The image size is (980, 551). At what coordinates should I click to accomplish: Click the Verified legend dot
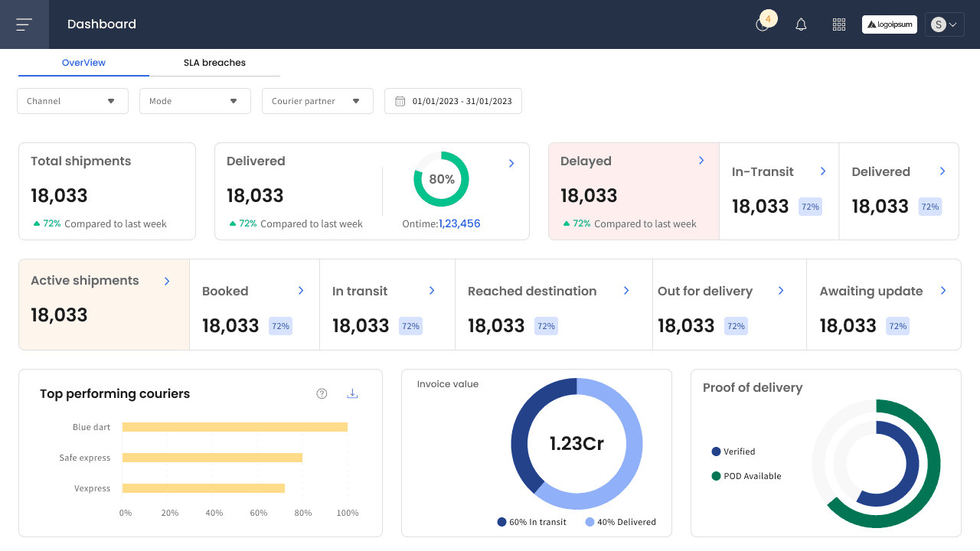pos(716,452)
